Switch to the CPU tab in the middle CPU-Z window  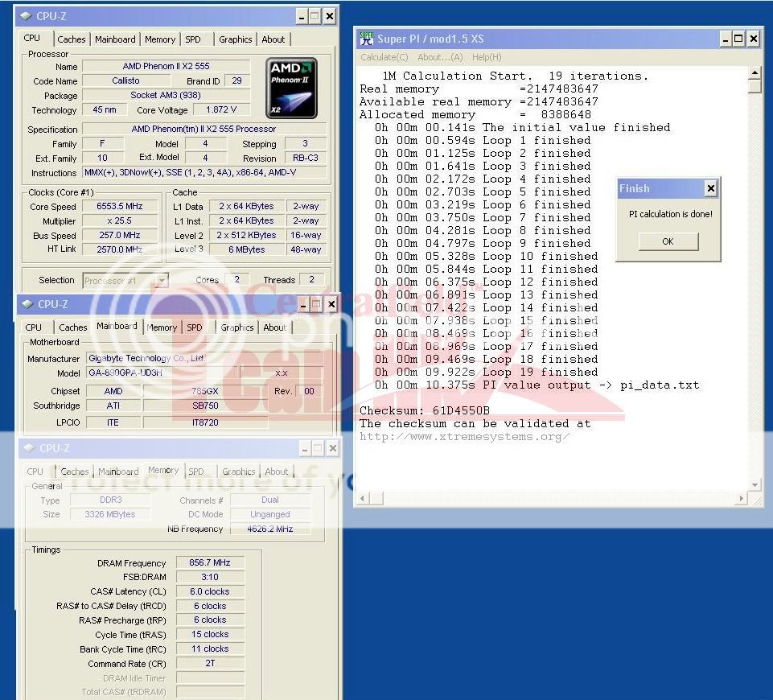(x=34, y=327)
